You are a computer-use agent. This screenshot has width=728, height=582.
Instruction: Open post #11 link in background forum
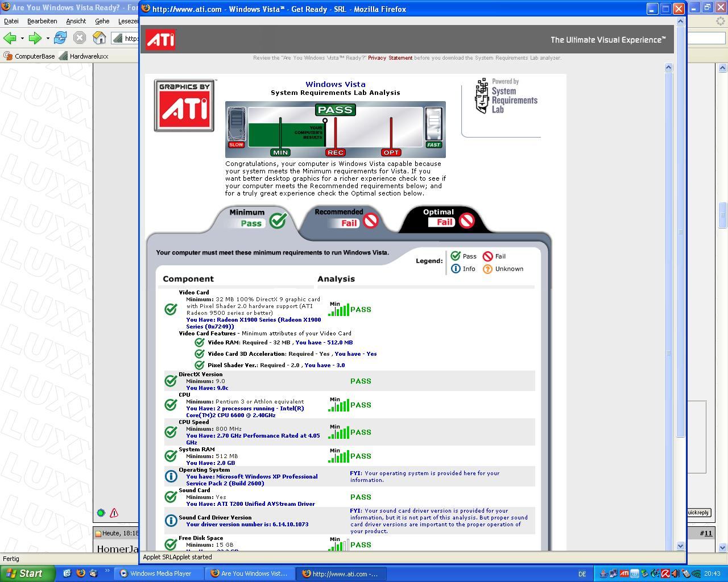[706, 533]
